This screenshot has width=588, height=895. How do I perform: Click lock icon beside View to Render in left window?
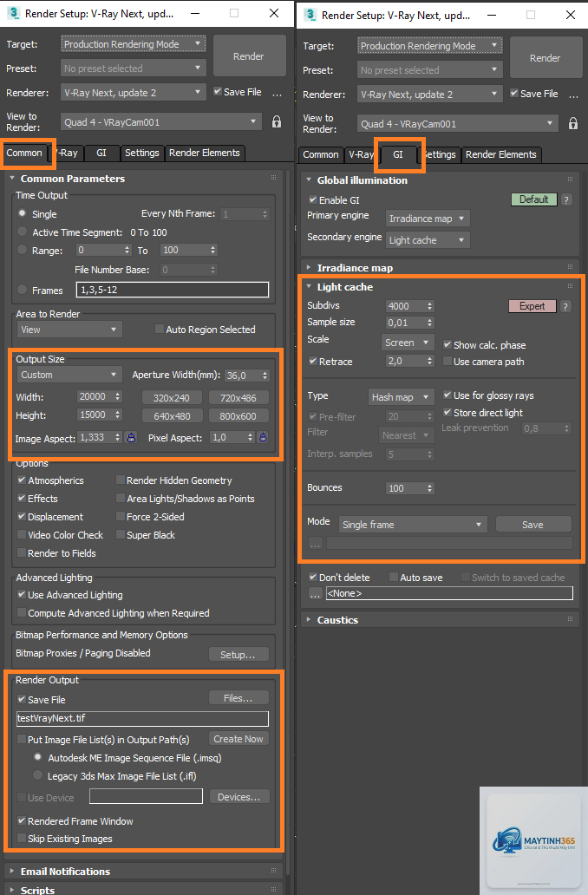click(x=277, y=121)
